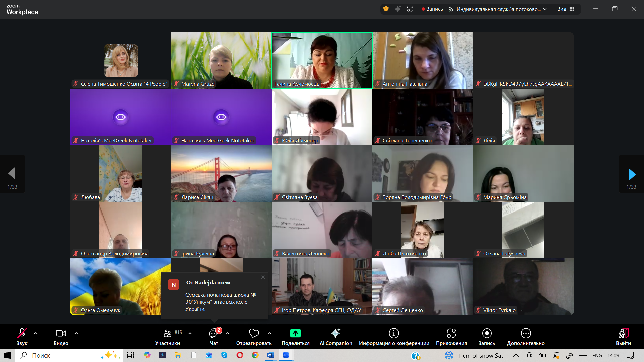
Task: Expand audio options arrow next to Звук
Action: [x=35, y=333]
